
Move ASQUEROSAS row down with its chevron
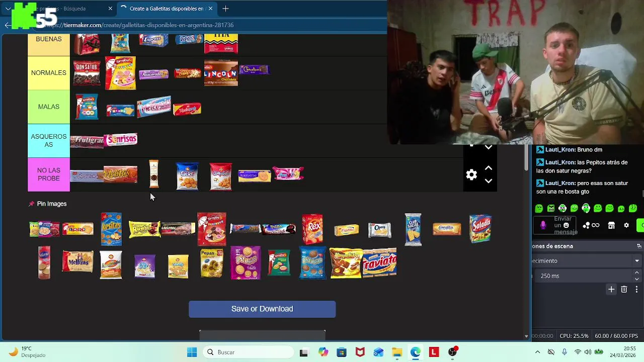tap(488, 147)
